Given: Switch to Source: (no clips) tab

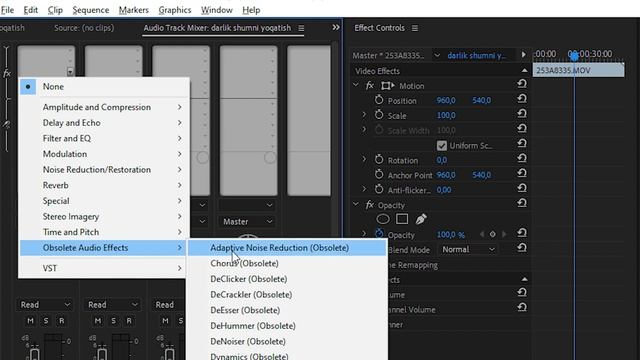Looking at the screenshot, I should point(84,28).
